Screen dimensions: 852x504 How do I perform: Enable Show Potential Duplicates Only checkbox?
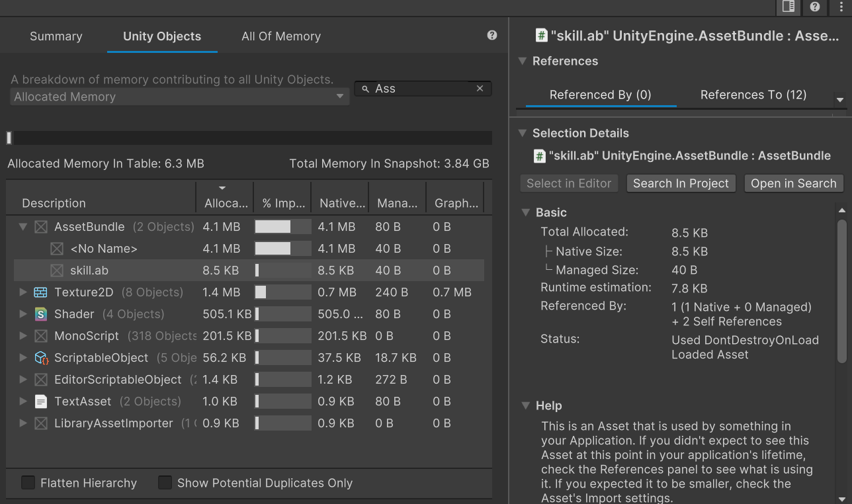[x=165, y=483]
